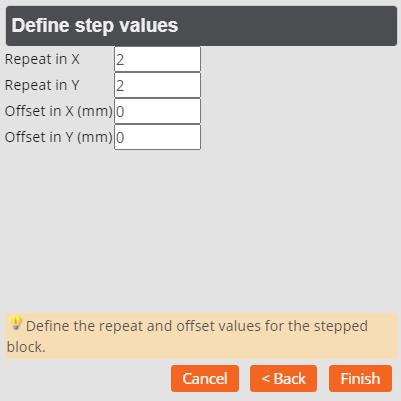Select the Repeat in Y input box
The height and width of the screenshot is (401, 401).
click(157, 85)
